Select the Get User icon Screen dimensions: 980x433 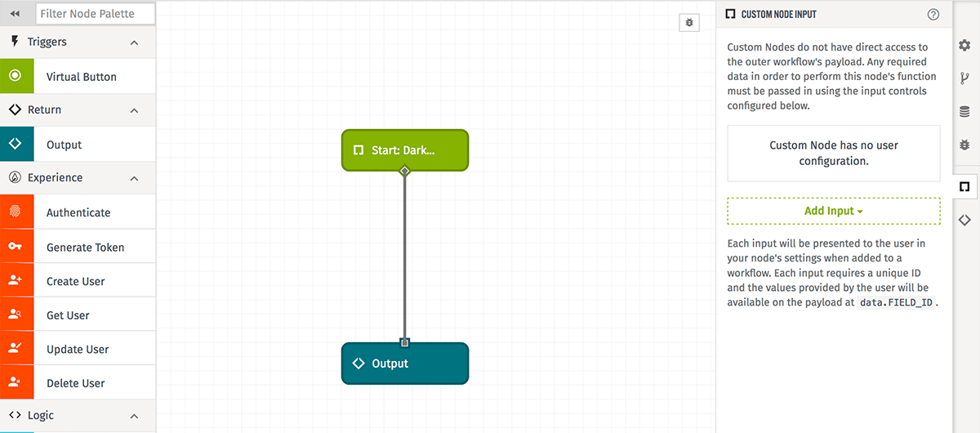16,314
